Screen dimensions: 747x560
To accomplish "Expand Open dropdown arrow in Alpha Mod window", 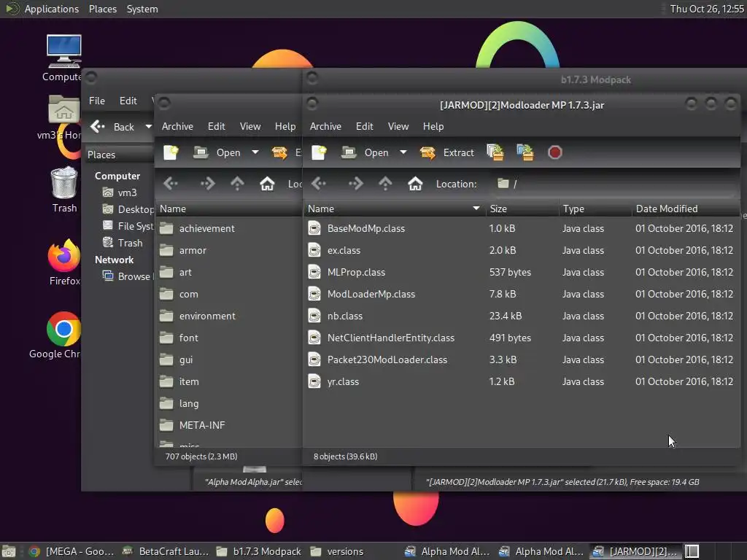I will 255,152.
